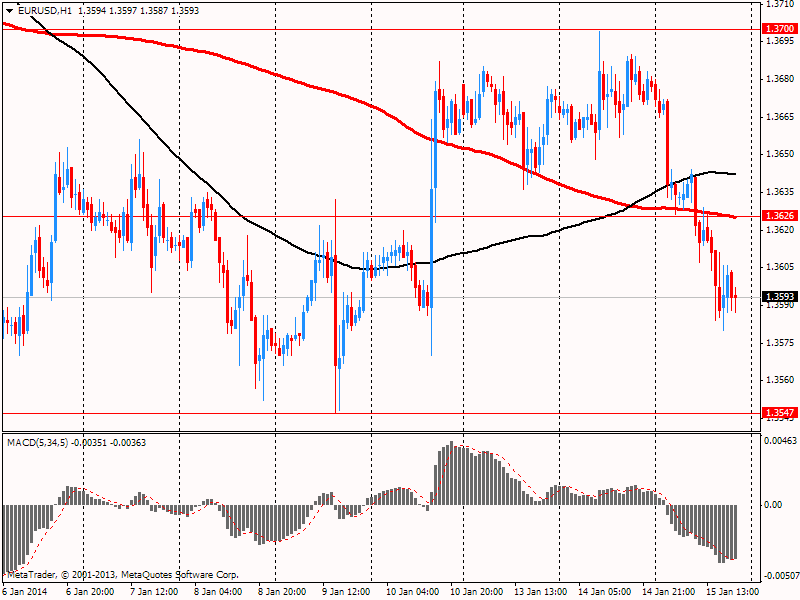Click the 1.3710 price axis label
The image size is (800, 600).
point(781,4)
